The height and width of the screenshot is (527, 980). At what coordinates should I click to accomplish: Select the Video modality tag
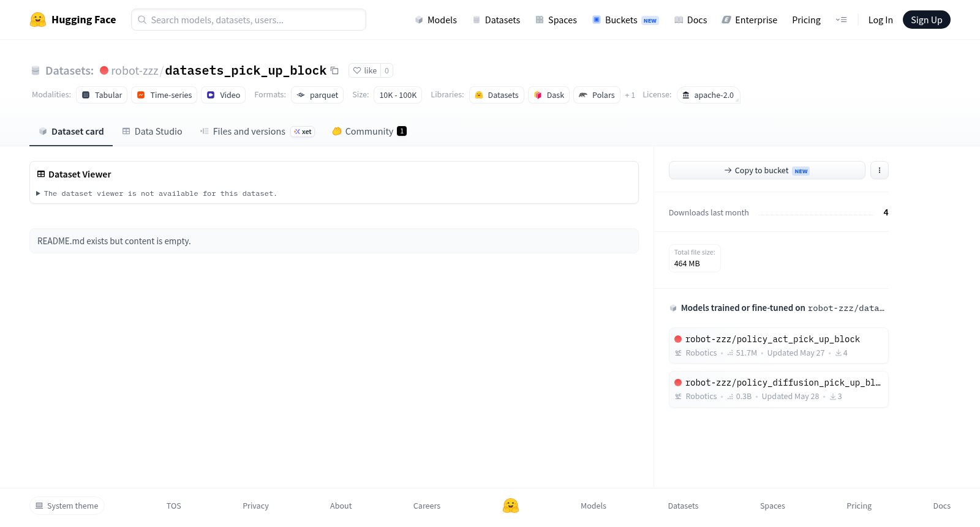[x=224, y=95]
